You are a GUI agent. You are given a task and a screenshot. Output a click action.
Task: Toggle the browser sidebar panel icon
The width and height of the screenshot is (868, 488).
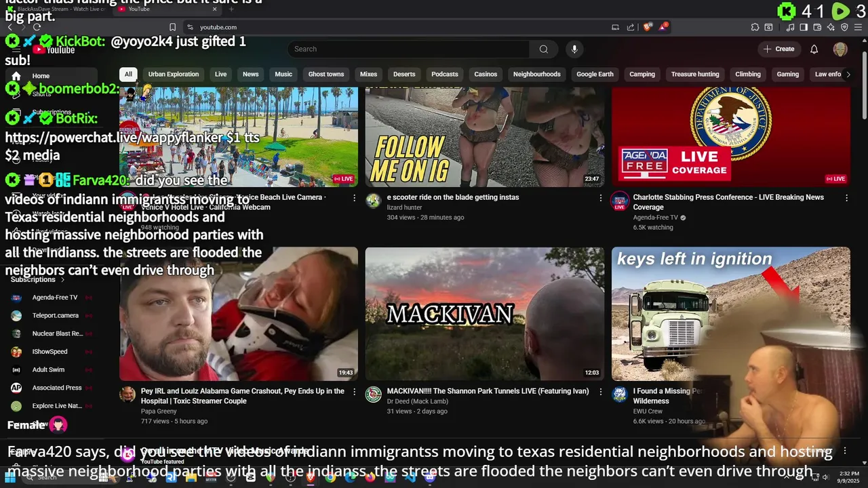pyautogui.click(x=804, y=27)
